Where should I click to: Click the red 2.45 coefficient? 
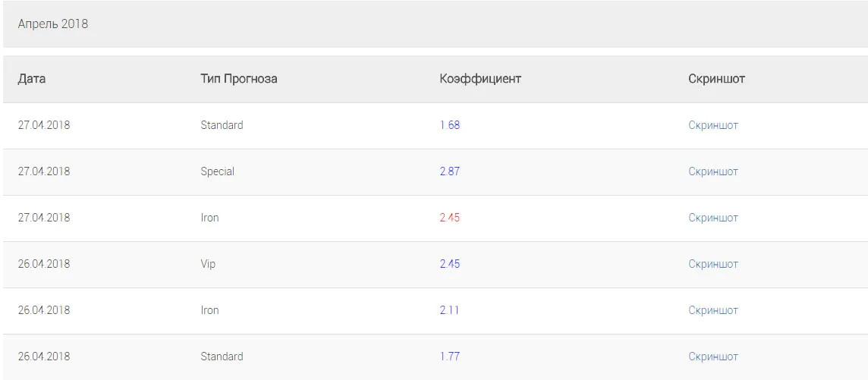(449, 218)
